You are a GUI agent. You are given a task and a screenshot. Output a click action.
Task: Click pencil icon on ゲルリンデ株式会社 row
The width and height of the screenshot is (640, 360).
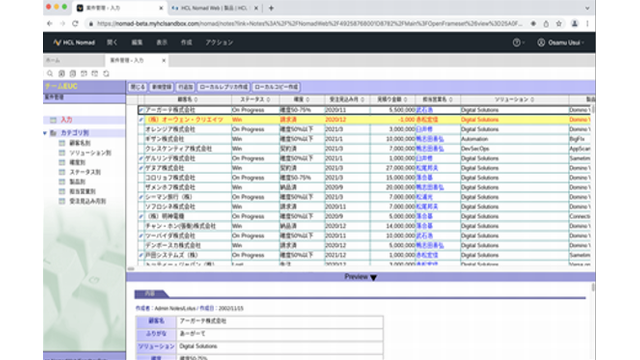pos(141,158)
